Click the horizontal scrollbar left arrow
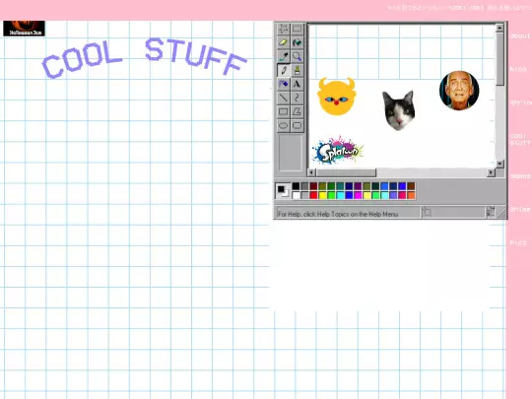This screenshot has width=532, height=399. coord(311,172)
